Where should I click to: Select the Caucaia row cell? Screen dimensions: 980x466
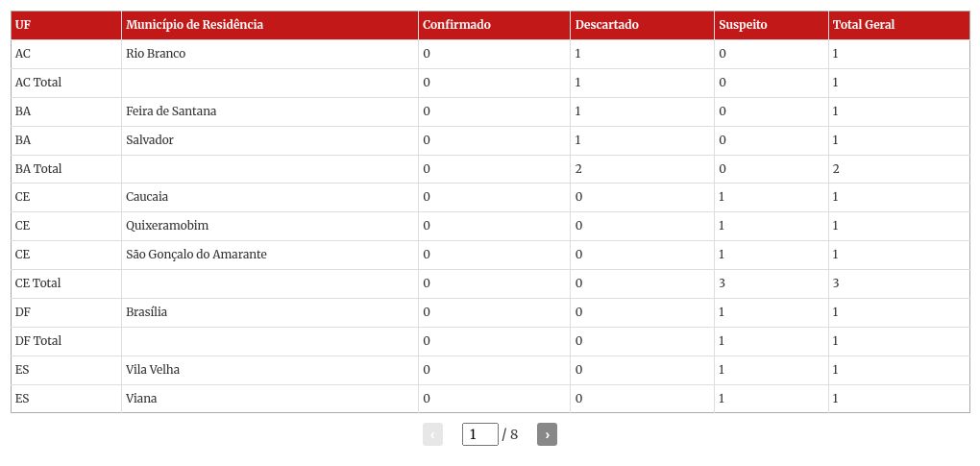pos(147,197)
